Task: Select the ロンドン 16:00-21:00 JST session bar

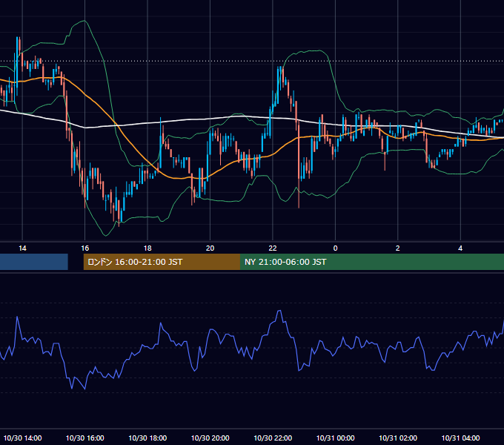Action: click(x=162, y=262)
